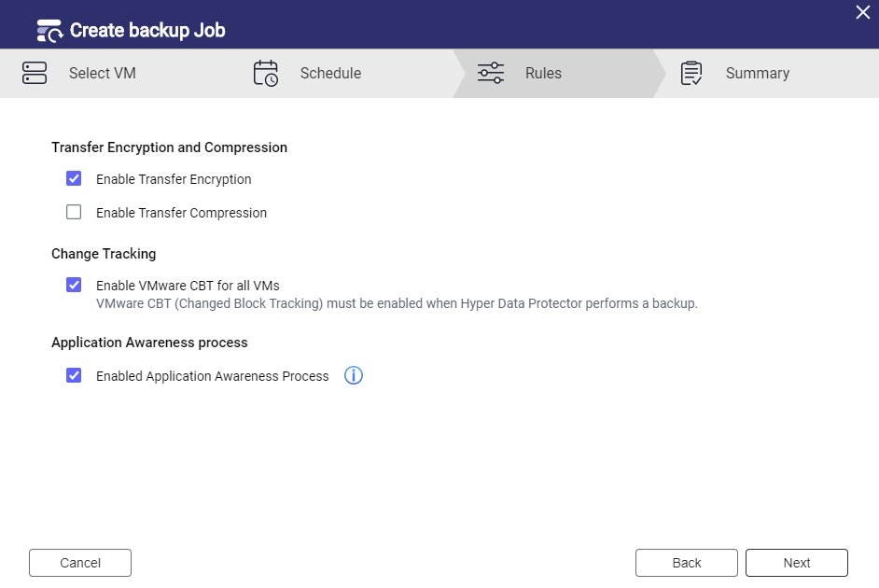
Task: Proceed with the Next button
Action: (797, 563)
